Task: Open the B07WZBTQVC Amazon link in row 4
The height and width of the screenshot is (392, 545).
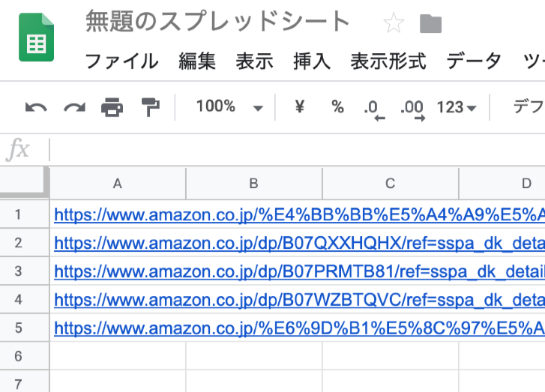Action: [x=299, y=300]
